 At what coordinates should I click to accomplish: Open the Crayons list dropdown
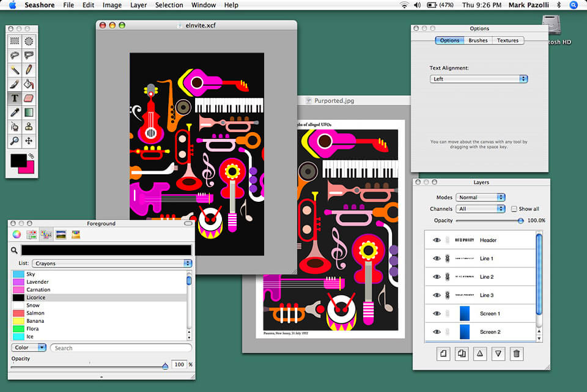pos(111,264)
